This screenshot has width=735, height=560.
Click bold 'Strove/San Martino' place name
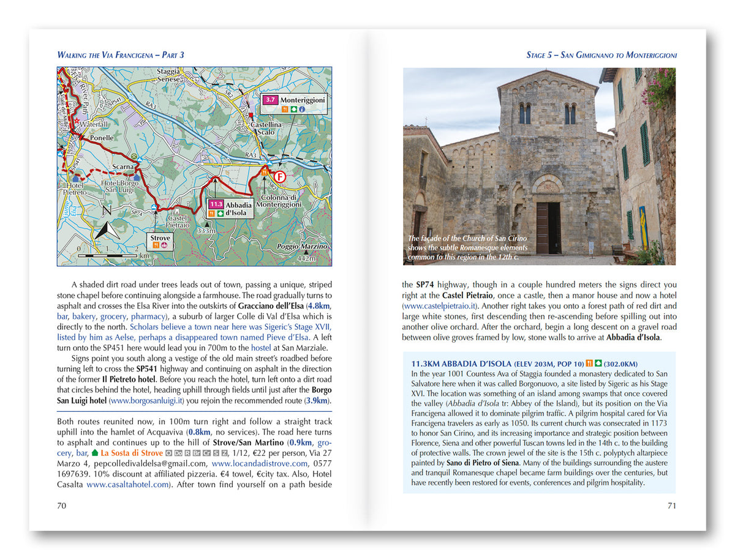click(x=248, y=442)
